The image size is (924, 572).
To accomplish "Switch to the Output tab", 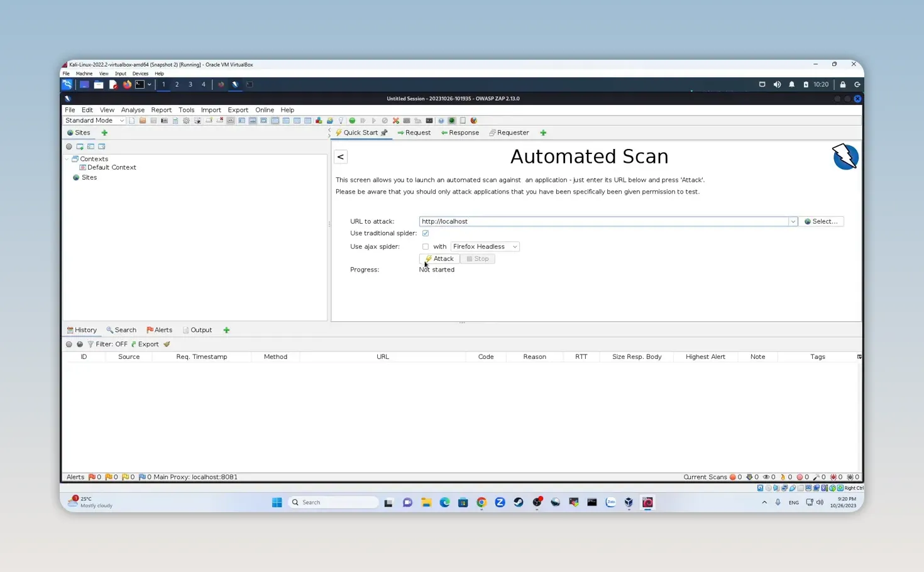I will [197, 330].
